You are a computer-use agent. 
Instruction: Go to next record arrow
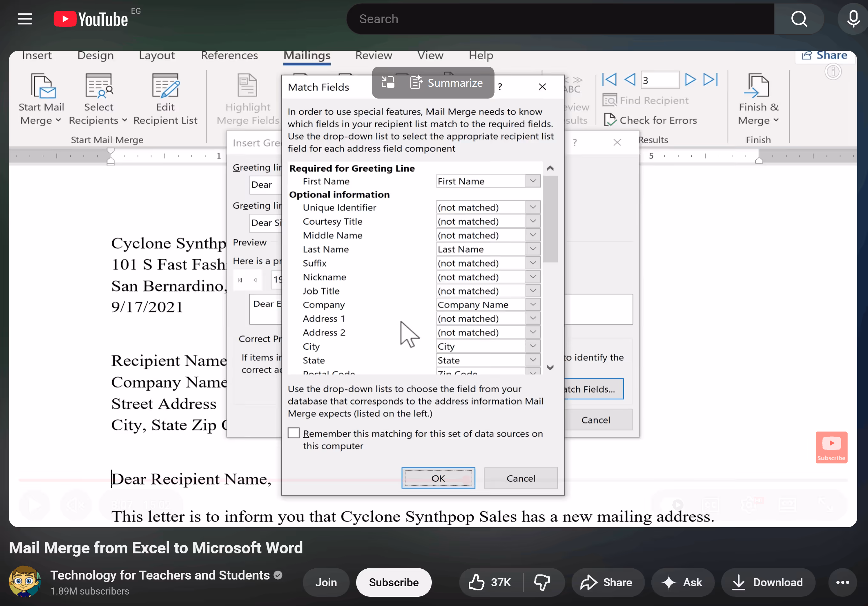click(690, 79)
